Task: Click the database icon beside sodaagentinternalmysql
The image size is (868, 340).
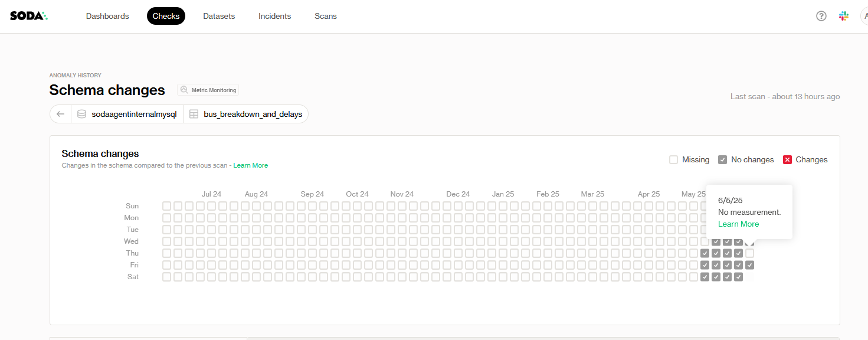Action: [x=82, y=114]
